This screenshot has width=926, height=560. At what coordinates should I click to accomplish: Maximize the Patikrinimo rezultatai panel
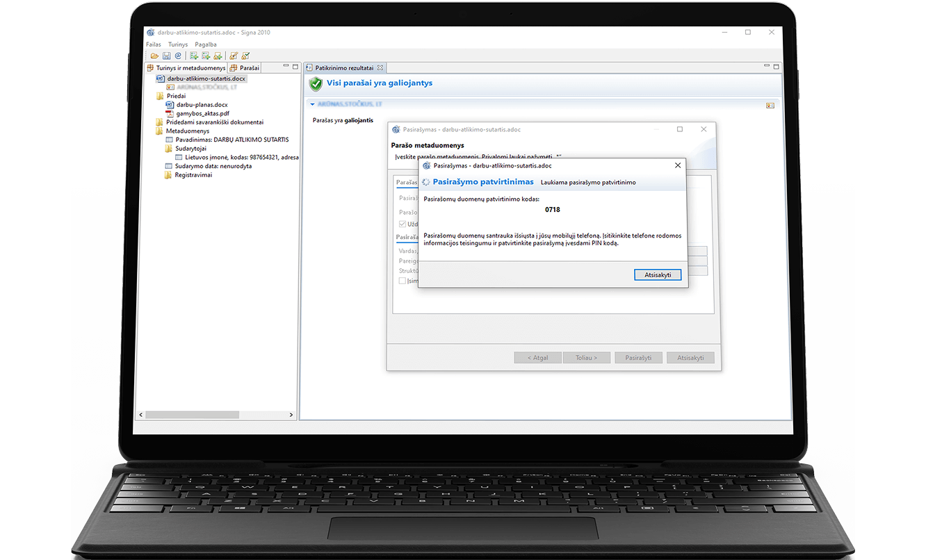(x=777, y=67)
